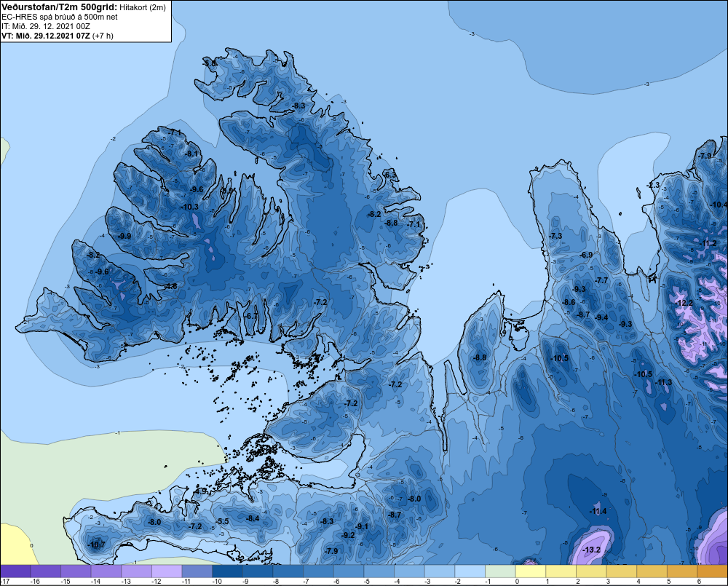The height and width of the screenshot is (586, 728).
Task: Click the -8.1 temperature label
Action: (191, 154)
